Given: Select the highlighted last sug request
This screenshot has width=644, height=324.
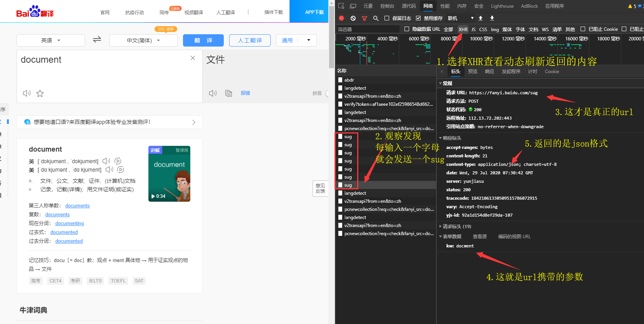Looking at the screenshot, I should [x=386, y=185].
